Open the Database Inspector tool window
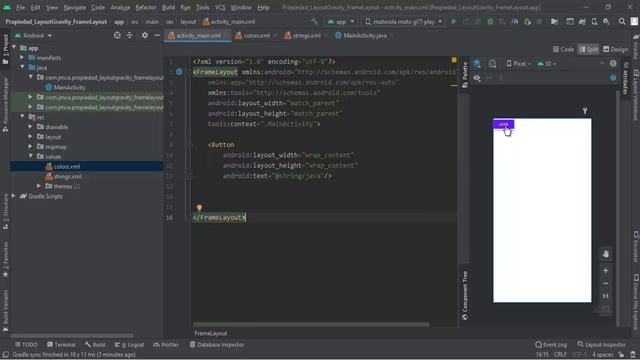The height and width of the screenshot is (360, 640). [x=217, y=345]
